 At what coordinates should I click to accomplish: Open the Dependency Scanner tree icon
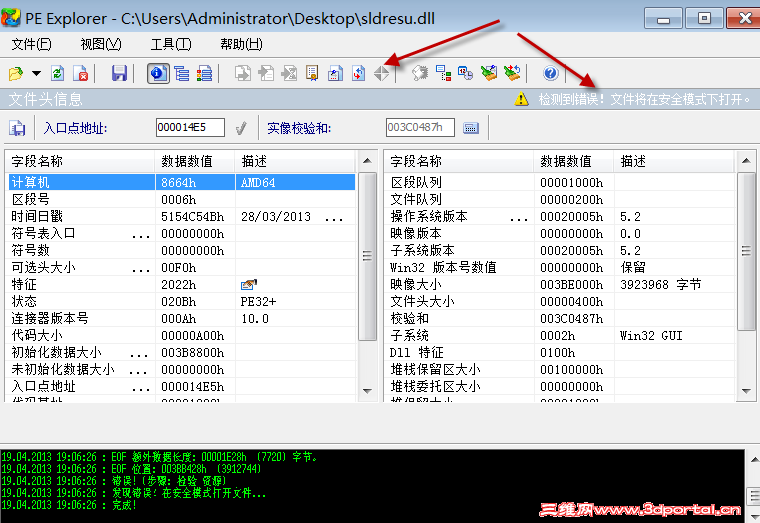(443, 74)
